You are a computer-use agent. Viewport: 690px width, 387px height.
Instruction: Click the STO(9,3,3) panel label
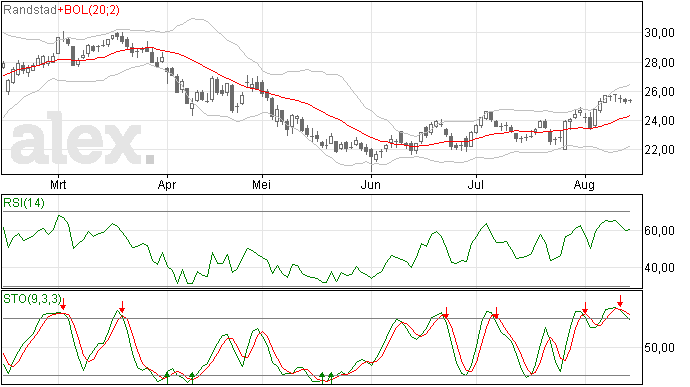31,299
